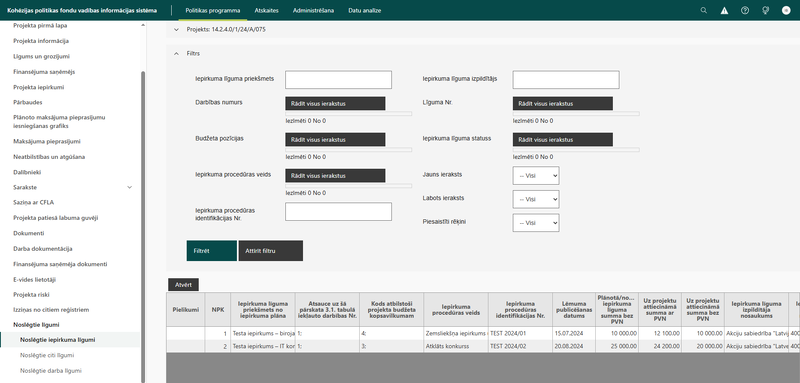Focus the Iepirkuma līguma priekšmets input field
The image size is (800, 383).
pyautogui.click(x=338, y=80)
